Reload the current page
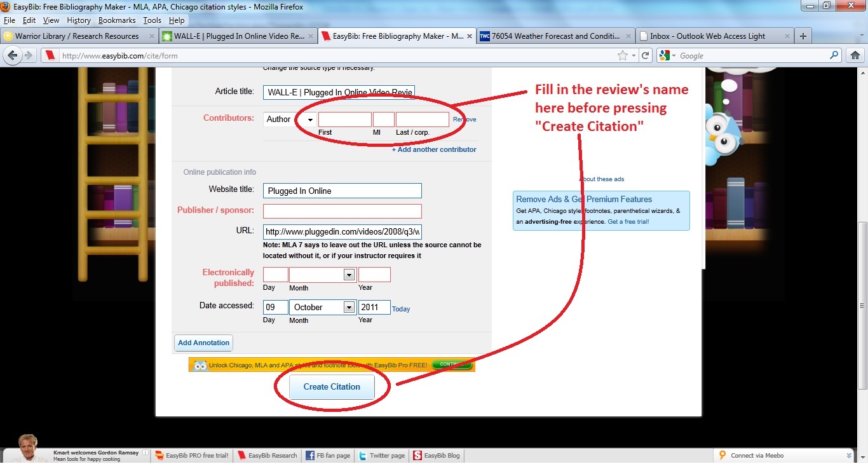 (646, 55)
